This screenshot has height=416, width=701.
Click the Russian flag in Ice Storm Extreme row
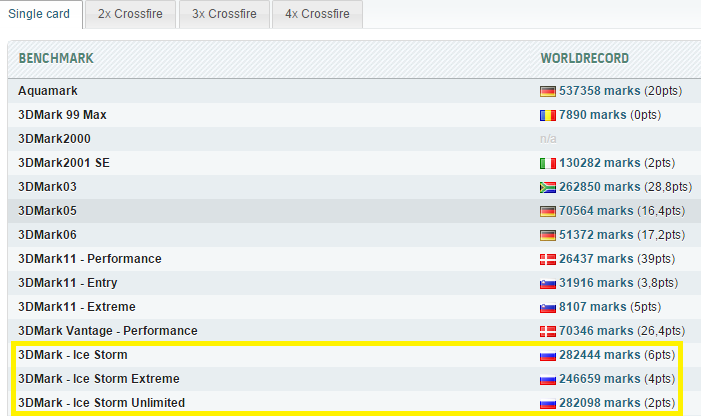point(547,379)
